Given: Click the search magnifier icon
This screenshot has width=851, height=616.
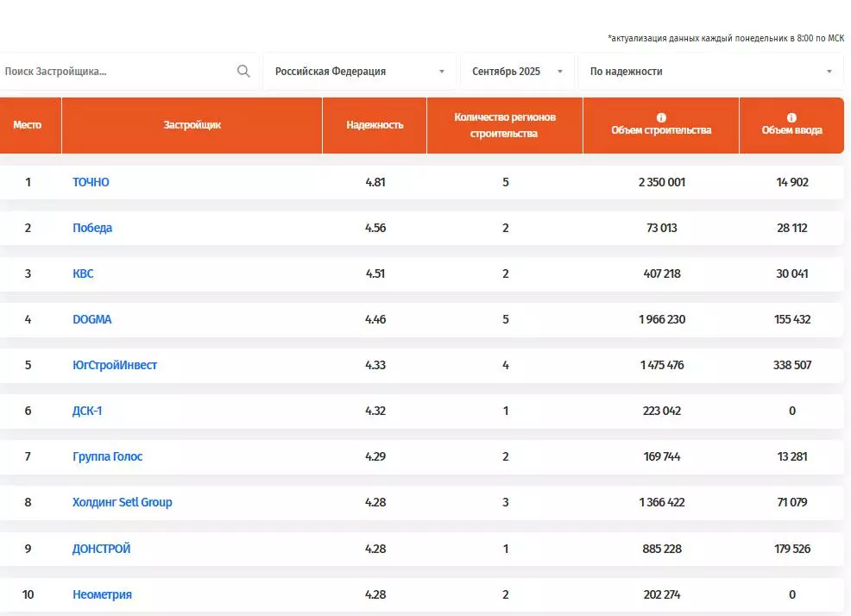Looking at the screenshot, I should pos(243,72).
